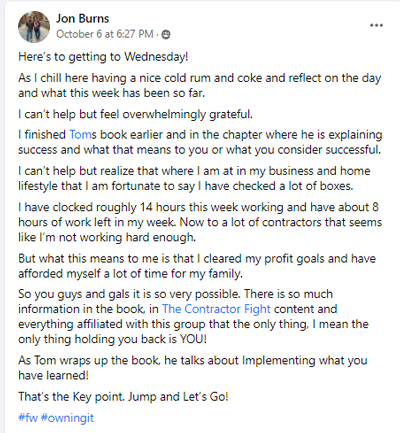Select the #owningit hashtag
This screenshot has width=400, height=433.
coord(67,418)
